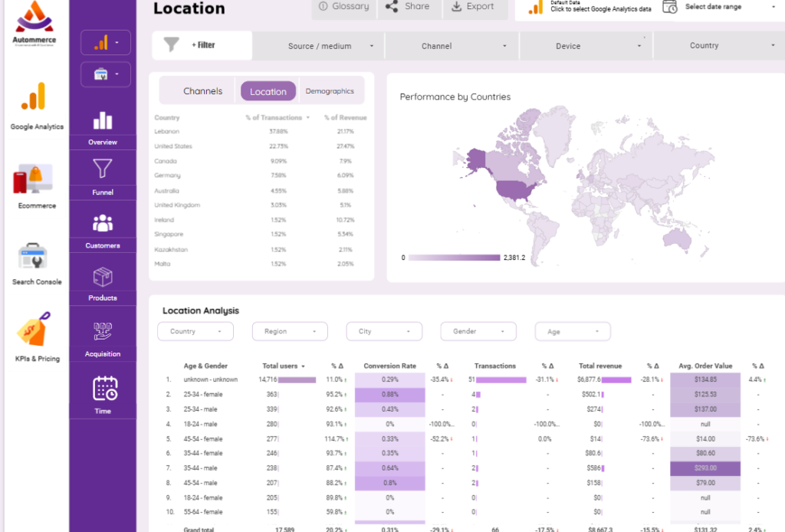The image size is (785, 532).
Task: Click the Transactions column header
Action: tap(494, 366)
